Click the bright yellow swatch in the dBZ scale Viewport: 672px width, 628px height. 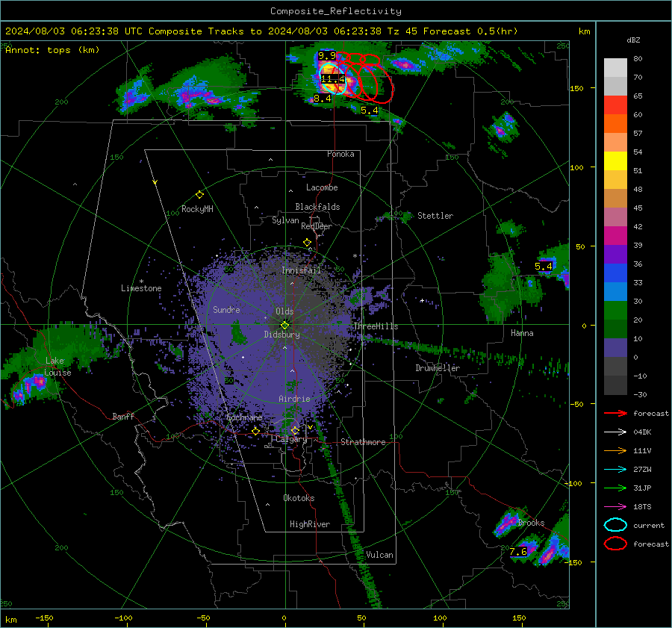615,161
